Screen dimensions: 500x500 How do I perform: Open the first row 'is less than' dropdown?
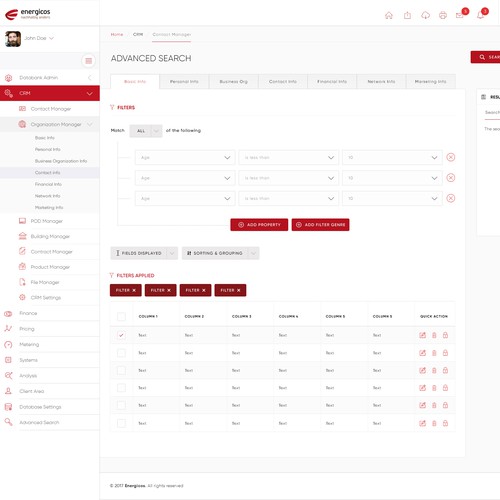click(289, 157)
